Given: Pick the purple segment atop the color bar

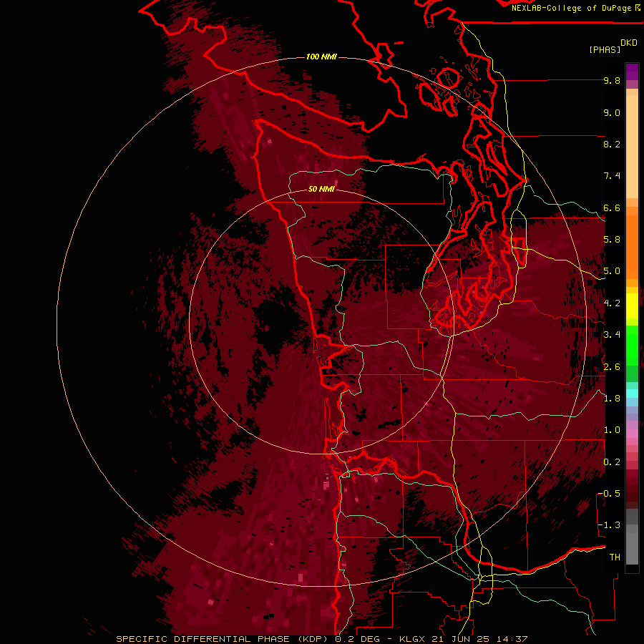Looking at the screenshot, I should click(x=632, y=72).
